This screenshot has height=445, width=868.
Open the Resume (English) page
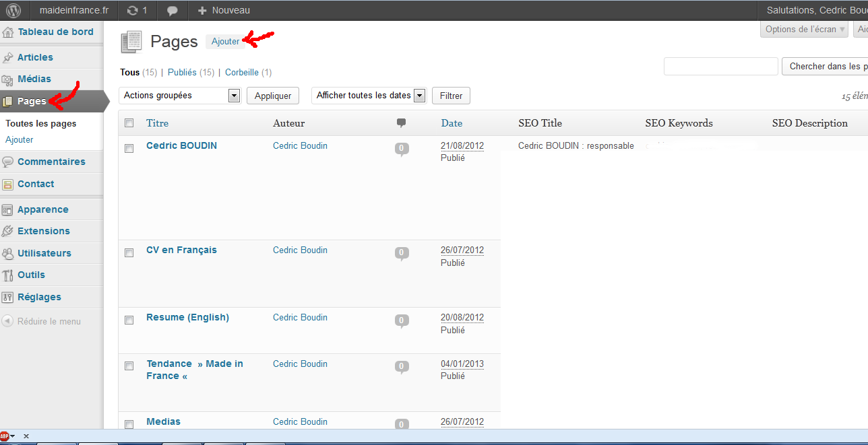click(x=187, y=317)
